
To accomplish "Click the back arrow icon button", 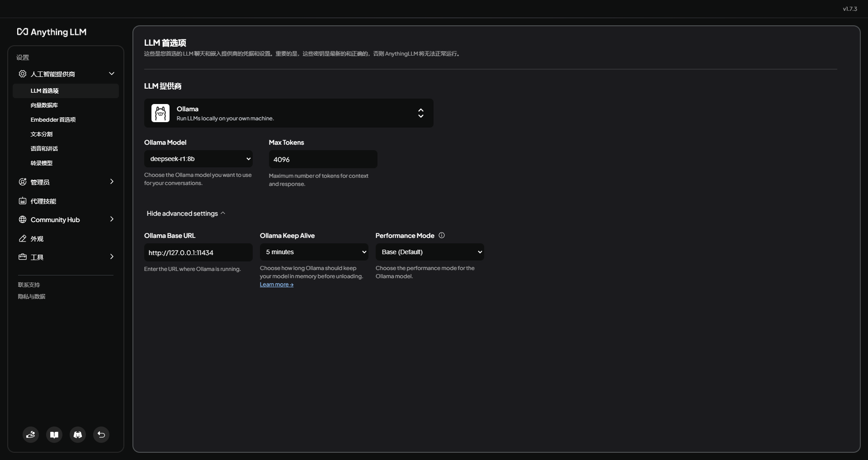I will pos(101,435).
